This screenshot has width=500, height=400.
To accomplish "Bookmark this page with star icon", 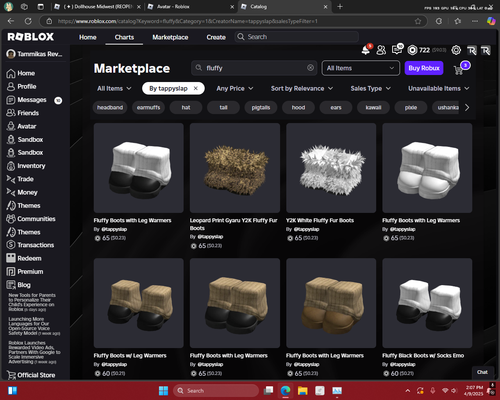I will [x=418, y=21].
